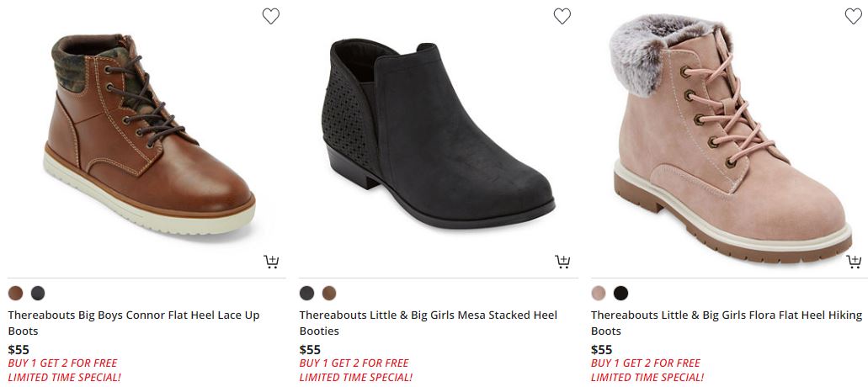The image size is (868, 387).
Task: Favorite the Connor Lace Up Boots with heart
Action: pyautogui.click(x=270, y=16)
